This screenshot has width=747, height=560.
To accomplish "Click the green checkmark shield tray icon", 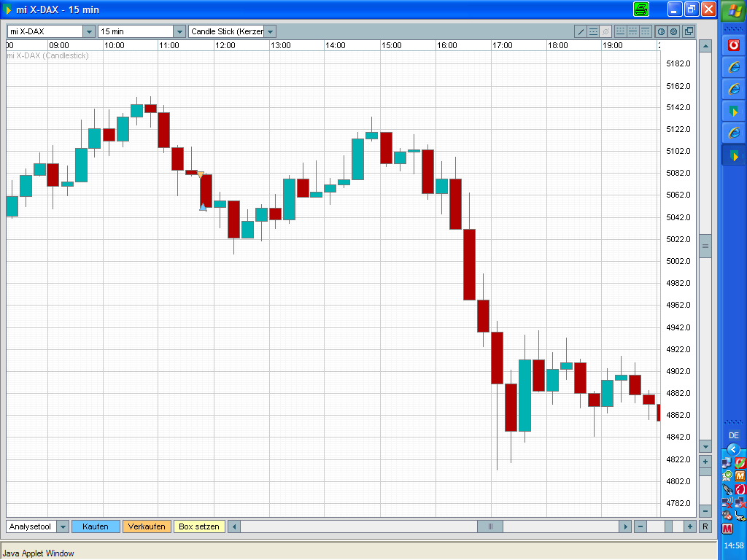I will click(727, 475).
